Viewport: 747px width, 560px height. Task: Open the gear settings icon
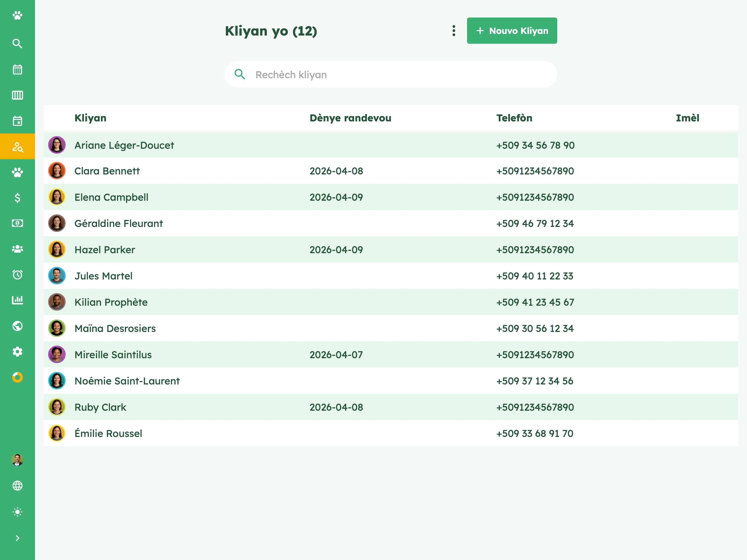(17, 352)
